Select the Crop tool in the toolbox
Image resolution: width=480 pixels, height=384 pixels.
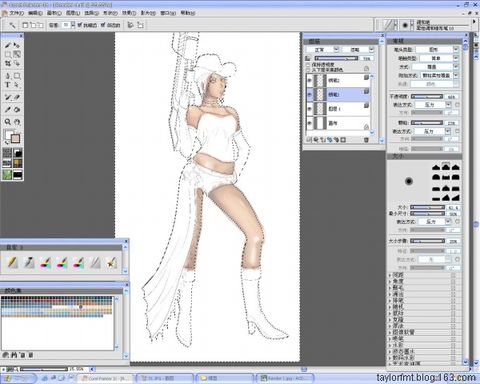(x=8, y=63)
